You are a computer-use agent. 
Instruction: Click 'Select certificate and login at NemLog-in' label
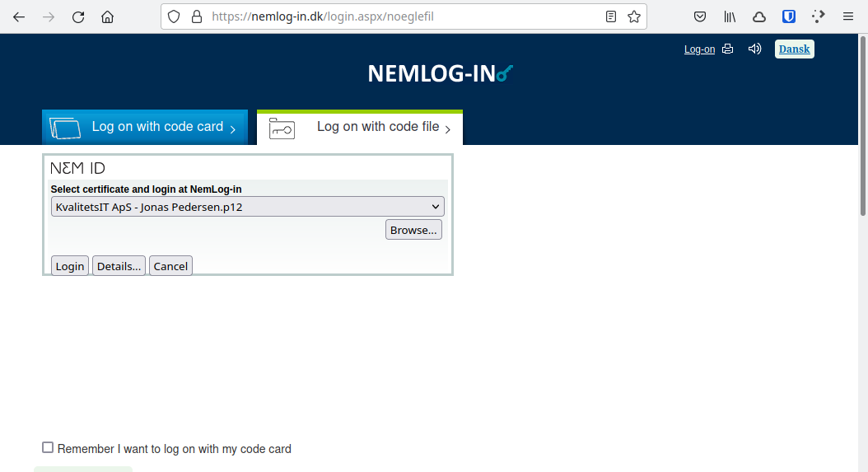146,189
